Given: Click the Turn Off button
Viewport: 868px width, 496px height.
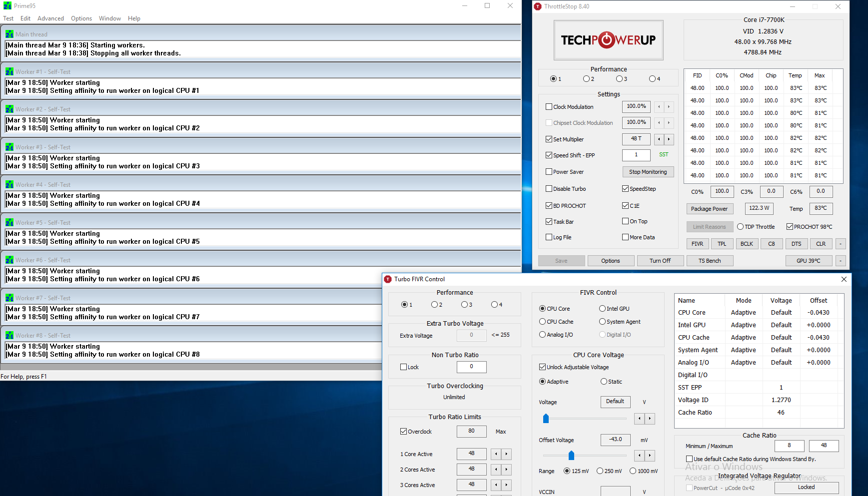Looking at the screenshot, I should coord(660,261).
